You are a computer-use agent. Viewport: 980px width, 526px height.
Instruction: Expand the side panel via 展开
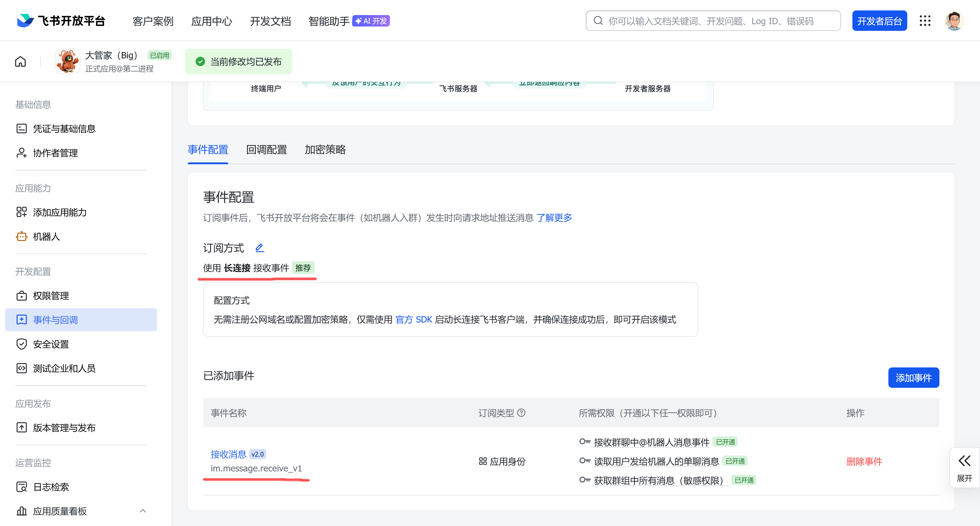click(964, 467)
